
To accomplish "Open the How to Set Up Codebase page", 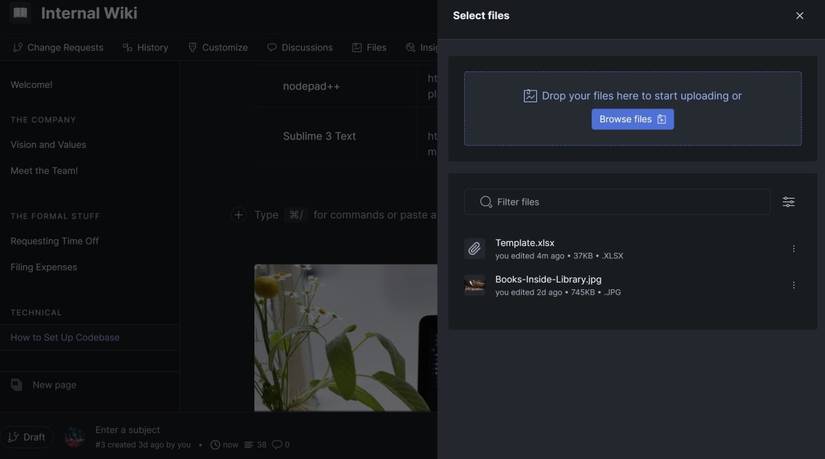I will [x=65, y=337].
